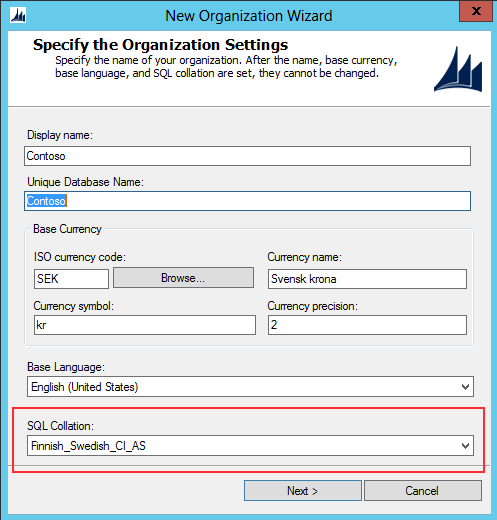Proceed with the Next button
Image resolution: width=497 pixels, height=520 pixels.
[303, 491]
